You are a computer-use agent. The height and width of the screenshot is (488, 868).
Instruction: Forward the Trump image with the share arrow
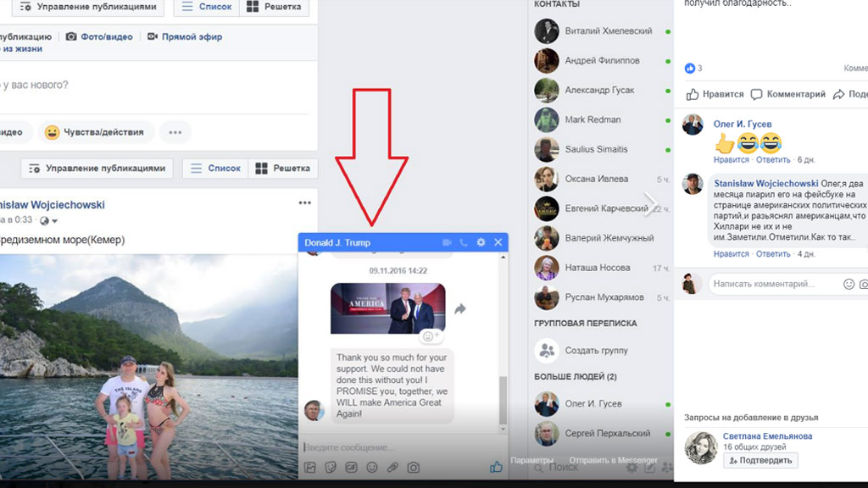[x=460, y=309]
